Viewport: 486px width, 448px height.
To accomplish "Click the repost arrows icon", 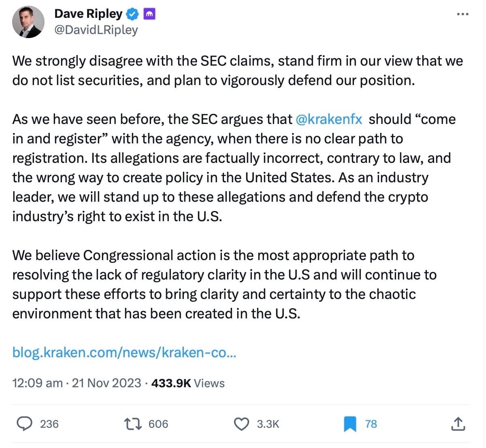I will [x=133, y=424].
